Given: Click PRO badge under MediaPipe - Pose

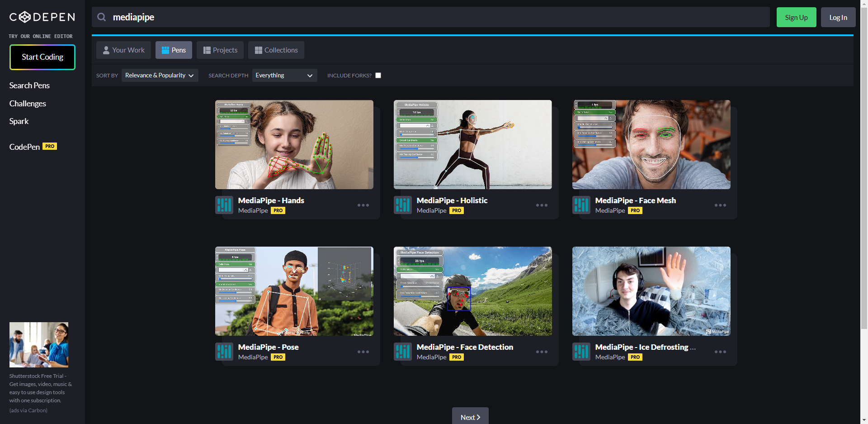Looking at the screenshot, I should [x=278, y=357].
